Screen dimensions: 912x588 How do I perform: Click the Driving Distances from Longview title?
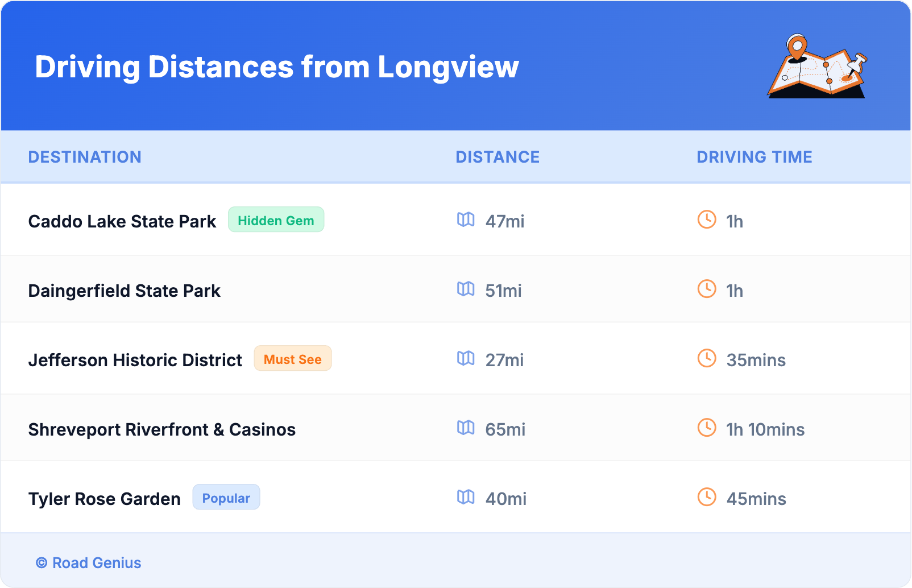point(277,67)
